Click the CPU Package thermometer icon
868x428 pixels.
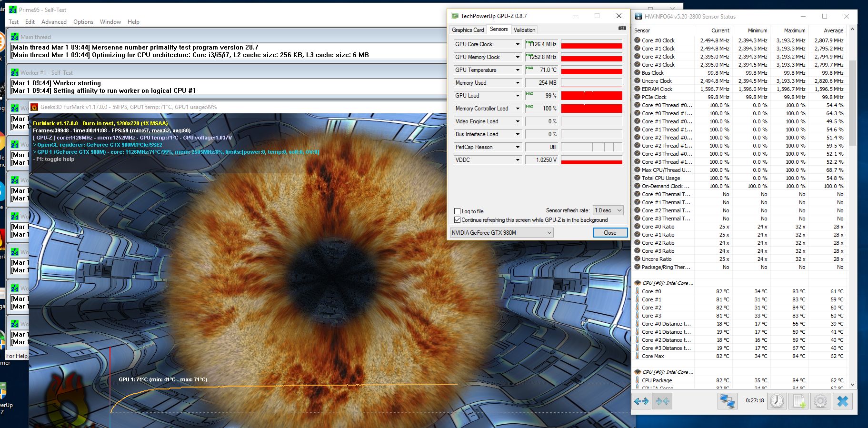pos(637,380)
